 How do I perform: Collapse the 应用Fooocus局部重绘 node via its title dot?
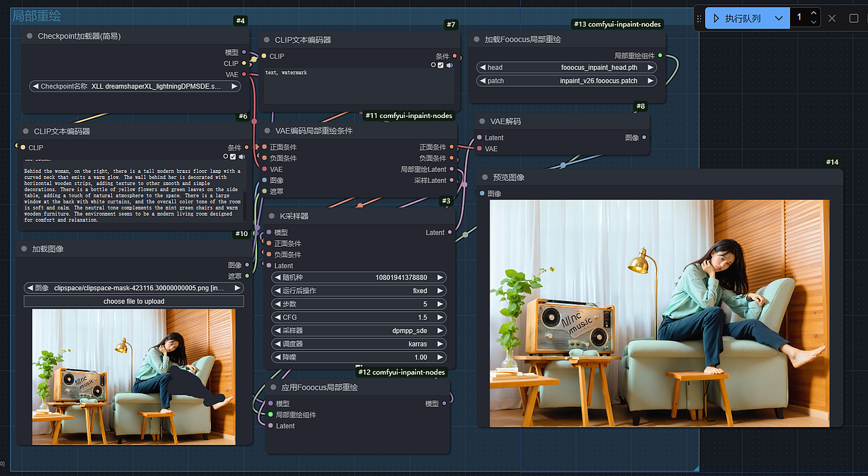coord(273,387)
